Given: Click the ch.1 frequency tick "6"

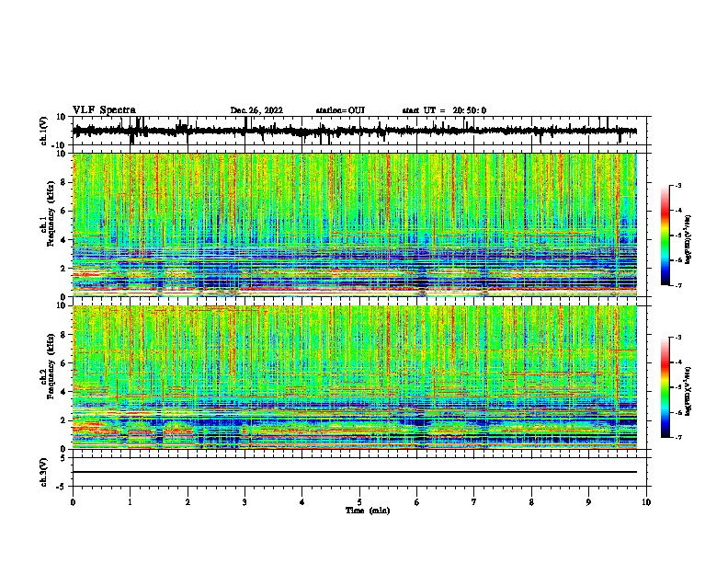Looking at the screenshot, I should click(63, 212).
